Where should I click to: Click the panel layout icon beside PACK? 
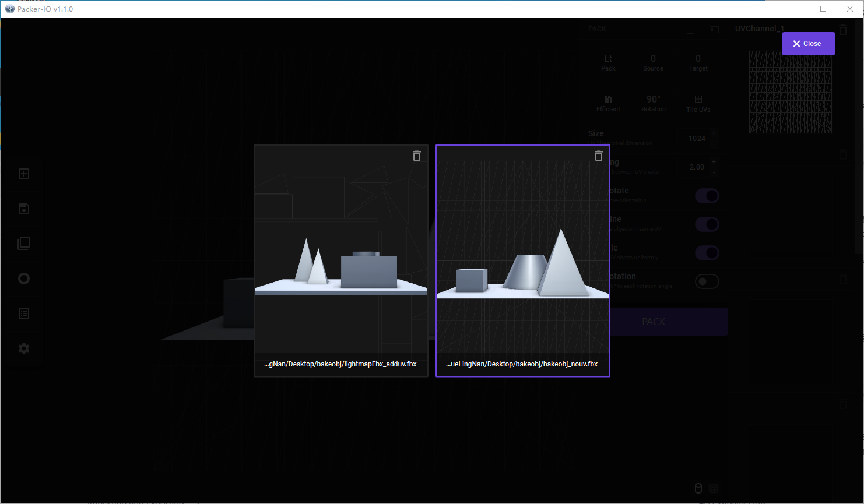(x=714, y=30)
